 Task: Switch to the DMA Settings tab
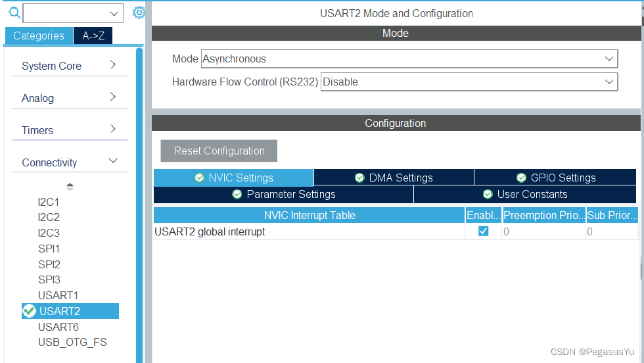[394, 178]
